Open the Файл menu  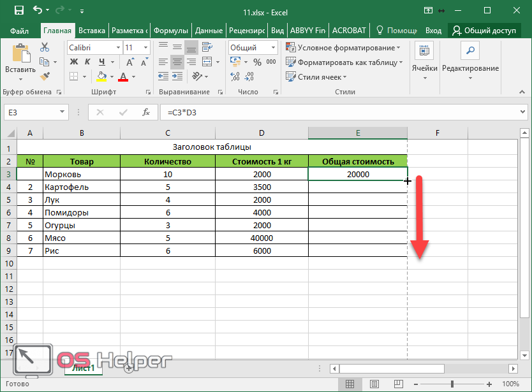point(19,30)
